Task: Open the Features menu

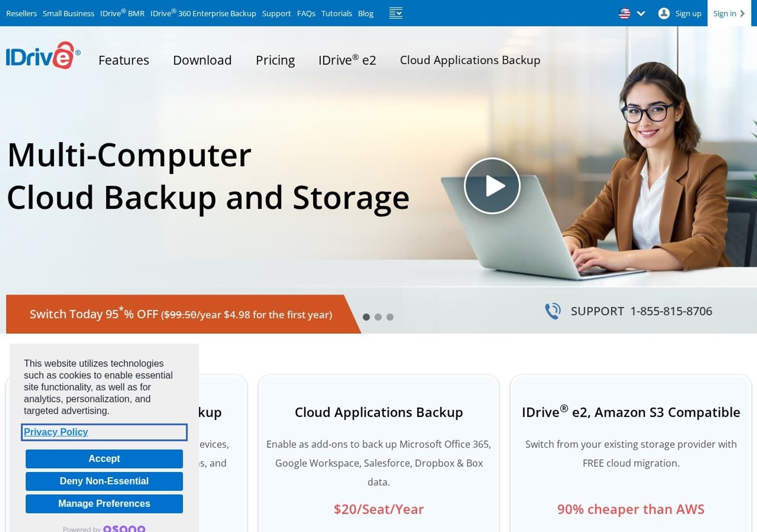Action: tap(123, 61)
